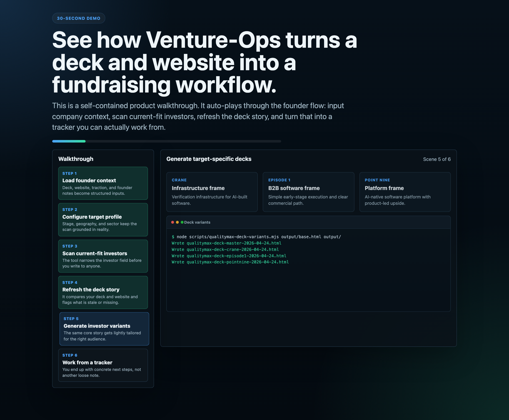Screen dimensions: 509x420
Task: Open the Point Nine Platform frame card
Action: 405,192
